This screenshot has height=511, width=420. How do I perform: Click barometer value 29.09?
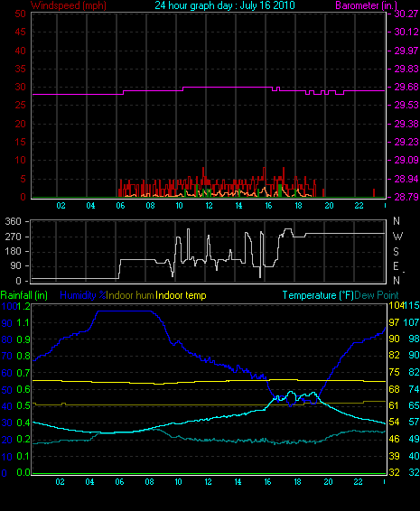[406, 160]
